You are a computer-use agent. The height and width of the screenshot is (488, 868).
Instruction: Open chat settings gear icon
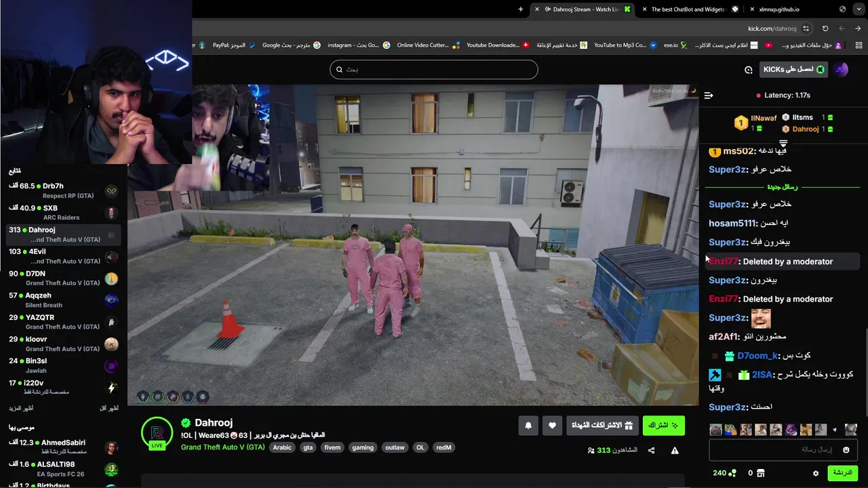(816, 473)
